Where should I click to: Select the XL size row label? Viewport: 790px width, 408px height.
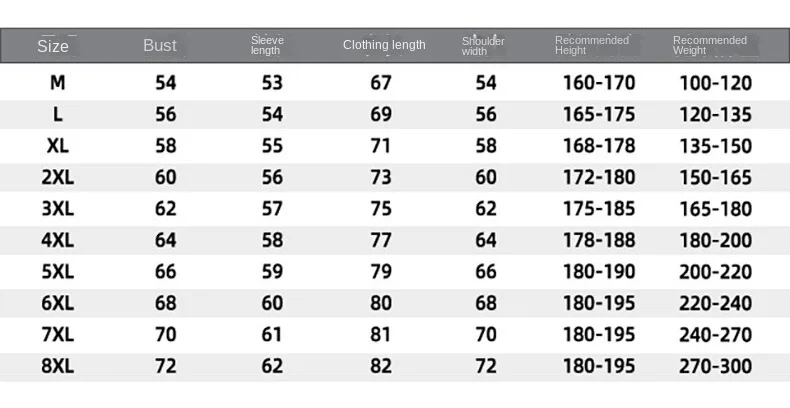point(57,146)
